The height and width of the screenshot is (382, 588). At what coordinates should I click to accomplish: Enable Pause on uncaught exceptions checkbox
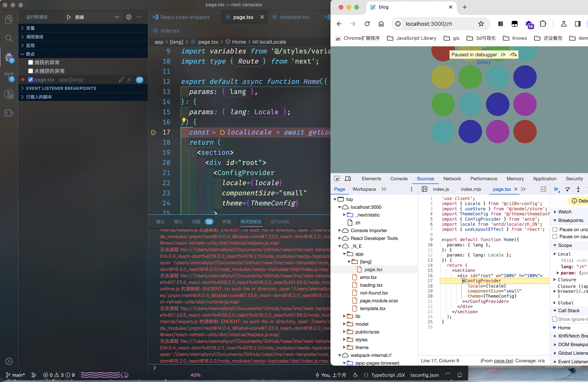[x=555, y=230]
